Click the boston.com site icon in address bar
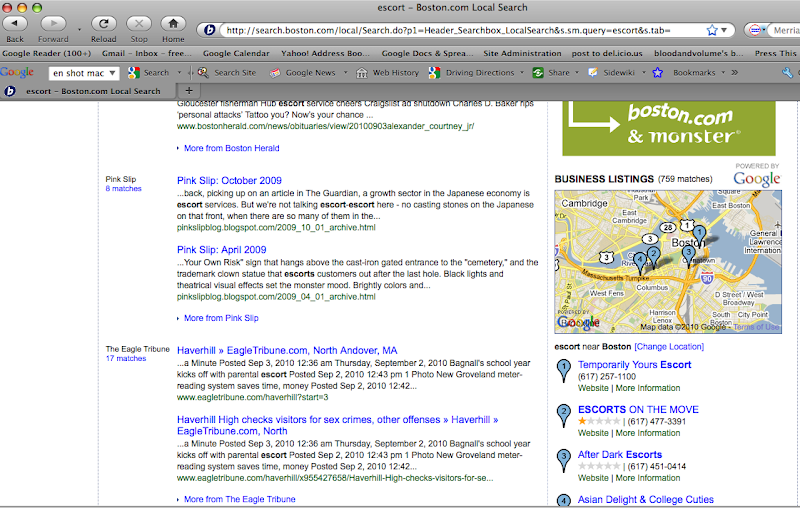 click(x=209, y=30)
